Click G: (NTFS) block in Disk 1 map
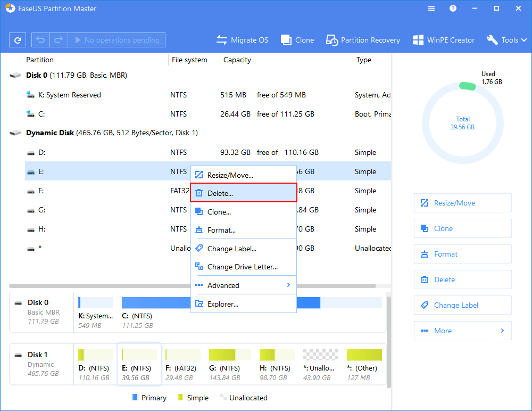 (x=230, y=365)
